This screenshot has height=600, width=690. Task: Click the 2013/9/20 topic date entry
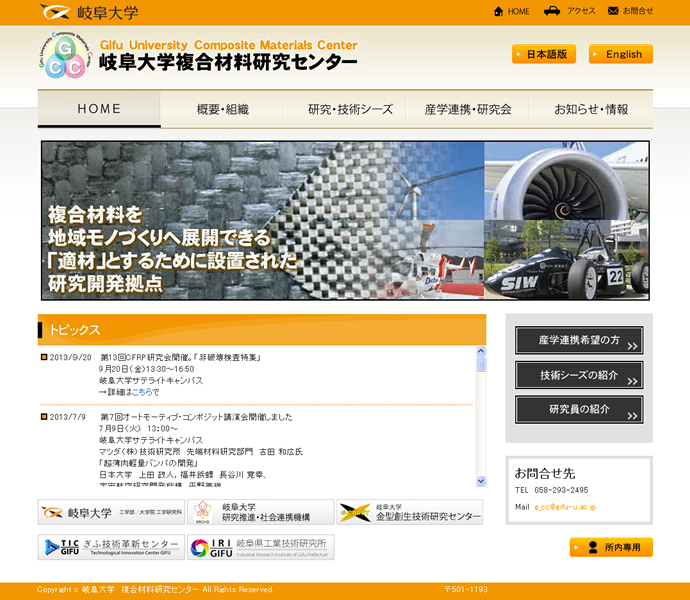click(x=70, y=357)
